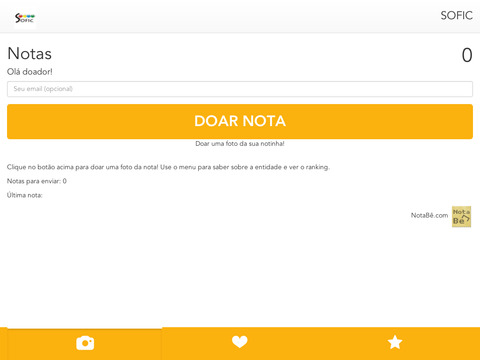This screenshot has width=480, height=360.
Task: Click the large notes counter showing 0
Action: [467, 55]
